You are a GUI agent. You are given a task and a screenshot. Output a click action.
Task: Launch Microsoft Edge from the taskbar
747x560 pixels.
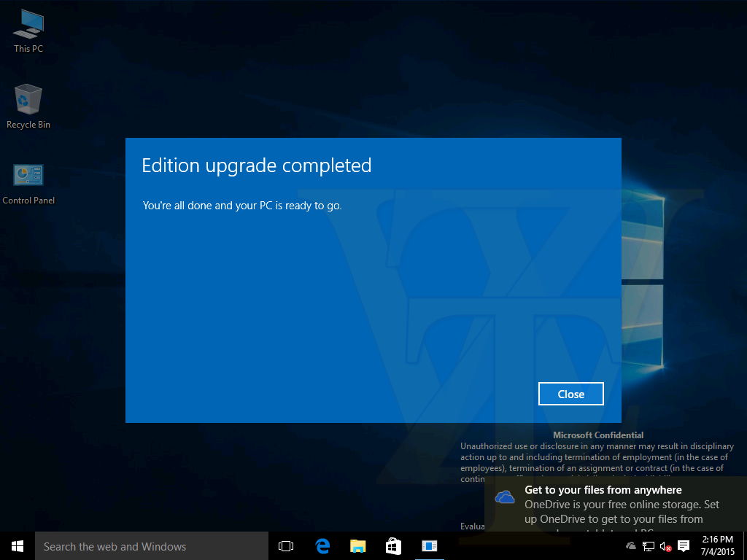coord(322,545)
